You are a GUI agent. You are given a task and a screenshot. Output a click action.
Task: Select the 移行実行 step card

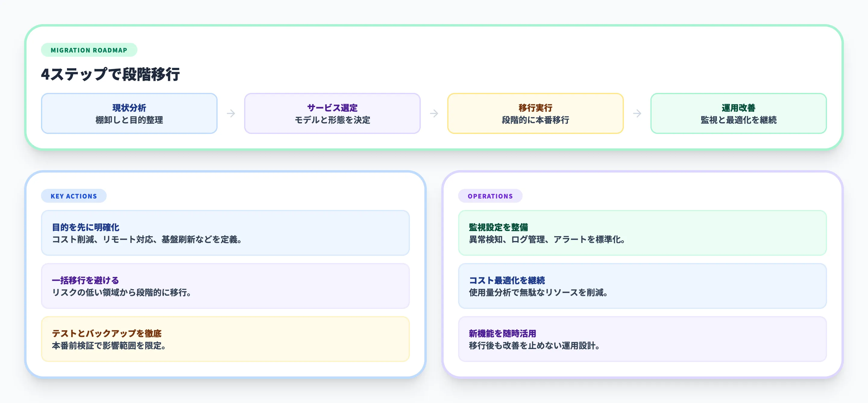[x=536, y=113]
